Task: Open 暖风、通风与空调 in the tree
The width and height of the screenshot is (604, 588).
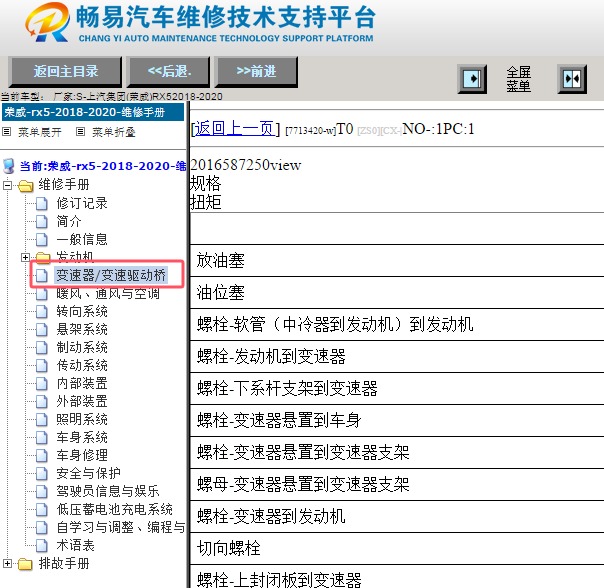Action: [108, 294]
